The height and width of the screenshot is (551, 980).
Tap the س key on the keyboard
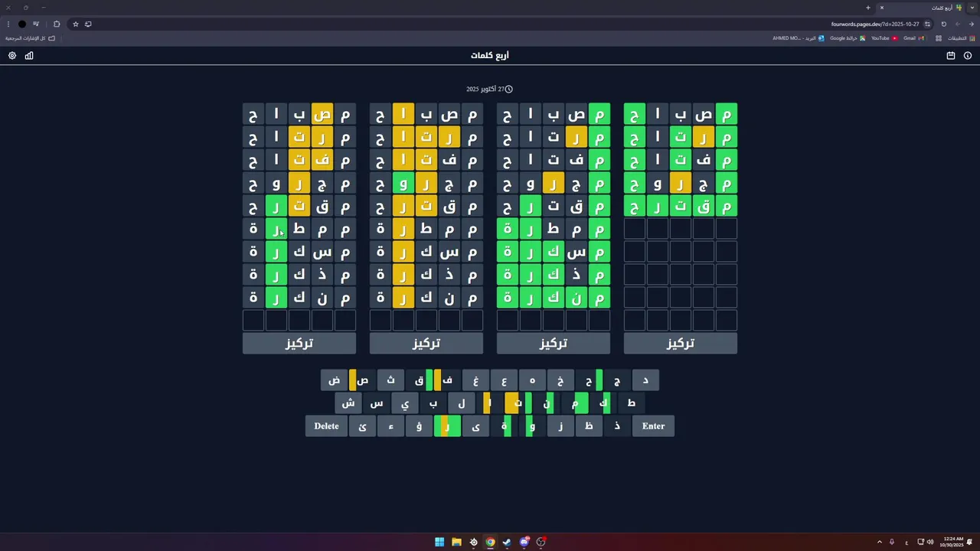376,403
